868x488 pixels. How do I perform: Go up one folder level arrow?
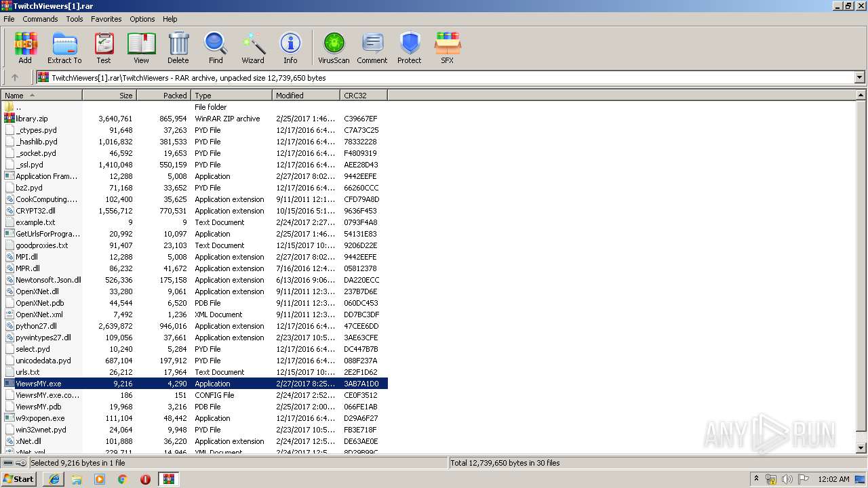pos(15,78)
